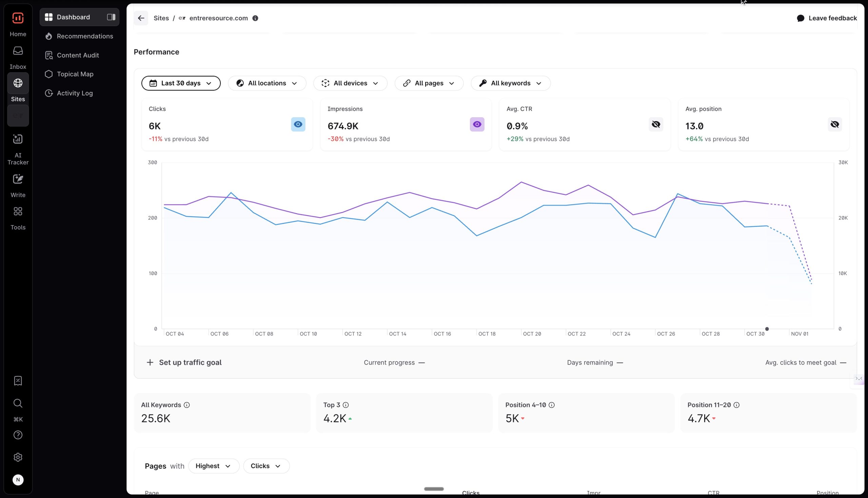Open the All keywords filter dropdown

[510, 83]
